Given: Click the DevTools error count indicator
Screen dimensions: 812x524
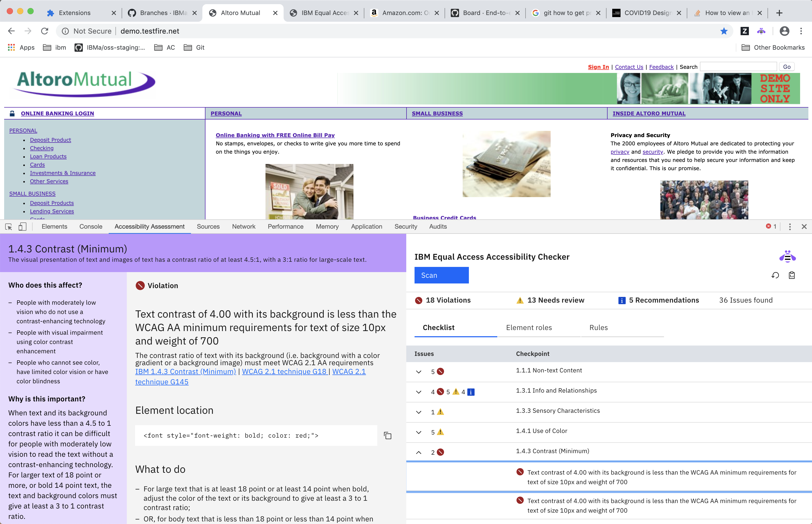Looking at the screenshot, I should [771, 226].
